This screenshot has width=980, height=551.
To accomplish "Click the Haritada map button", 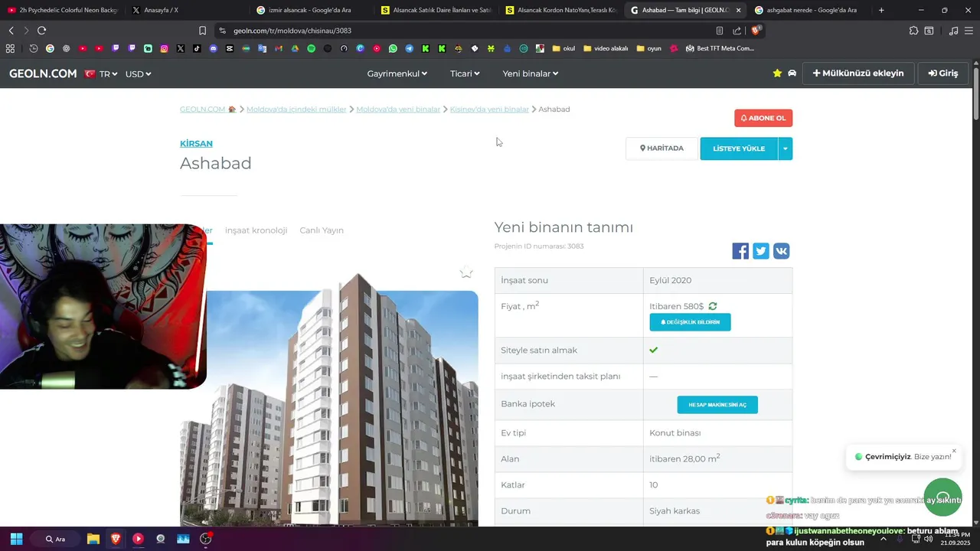I will (662, 148).
